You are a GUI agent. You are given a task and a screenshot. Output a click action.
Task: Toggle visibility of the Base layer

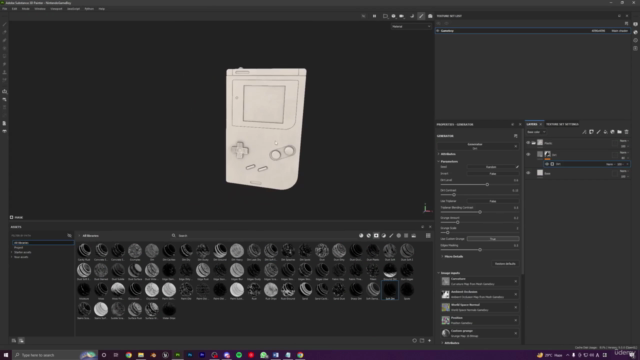tap(528, 173)
